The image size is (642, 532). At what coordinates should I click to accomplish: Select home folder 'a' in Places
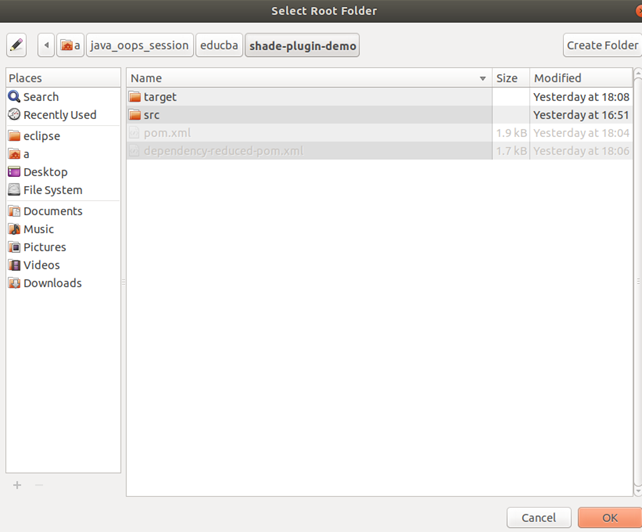63,154
